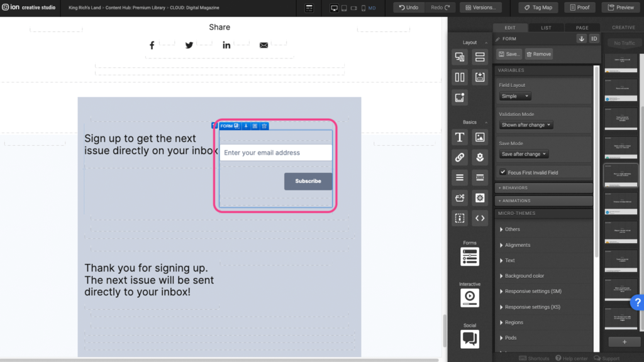Switch to the EDIT tab
The width and height of the screenshot is (644, 362).
[x=510, y=28]
